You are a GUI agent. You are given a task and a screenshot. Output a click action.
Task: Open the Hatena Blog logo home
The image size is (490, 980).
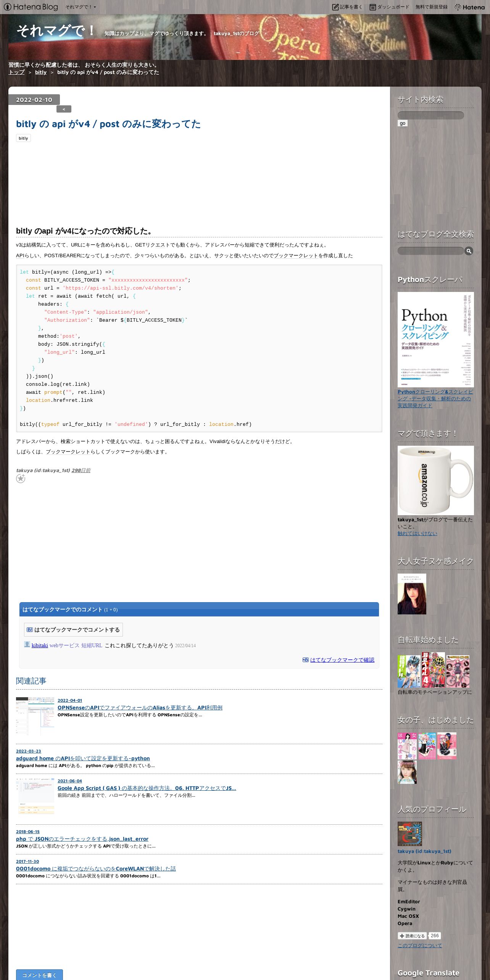(31, 7)
